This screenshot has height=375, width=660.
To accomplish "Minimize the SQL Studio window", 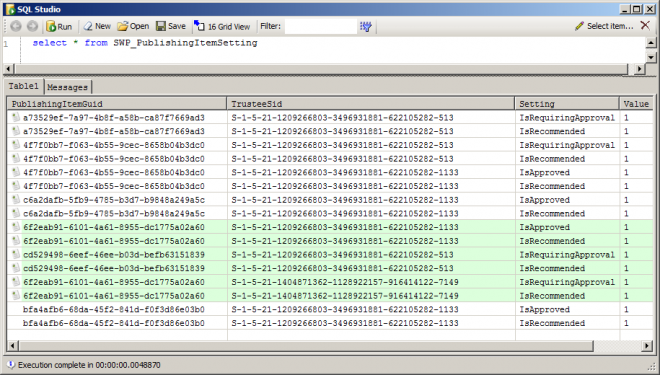I will pos(625,9).
